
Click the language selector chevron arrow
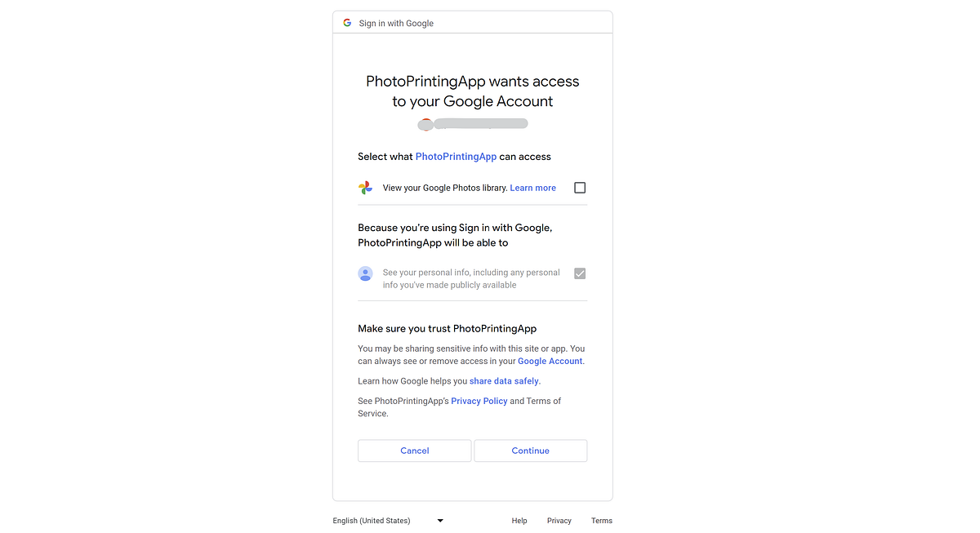pyautogui.click(x=439, y=520)
